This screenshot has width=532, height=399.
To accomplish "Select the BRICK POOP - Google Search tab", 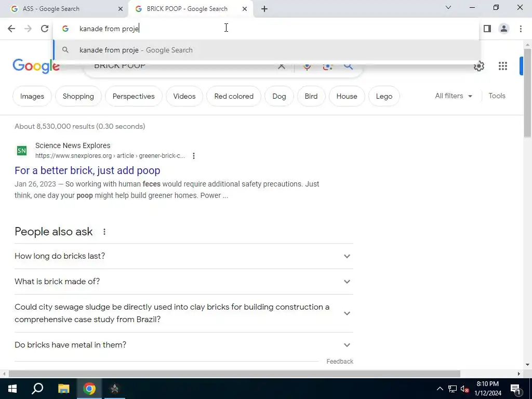I will 191,9.
